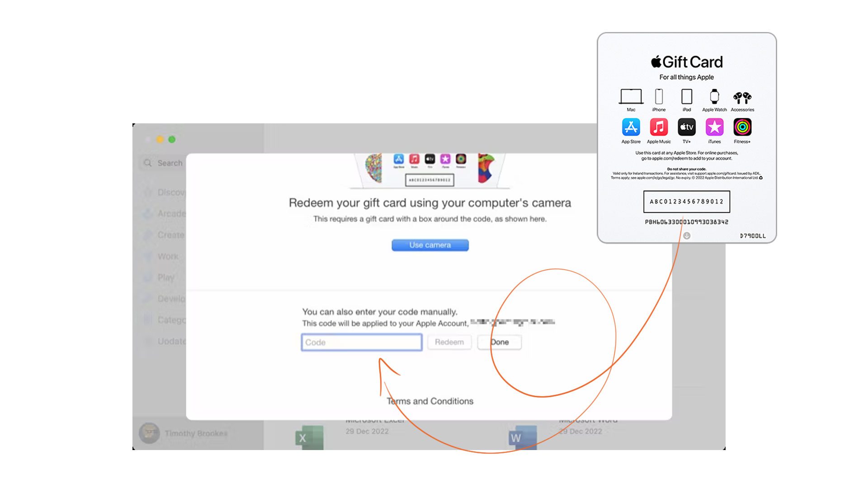Click the AirPods Accessories icon on gift card
Image resolution: width=868 pixels, height=488 pixels.
point(742,97)
